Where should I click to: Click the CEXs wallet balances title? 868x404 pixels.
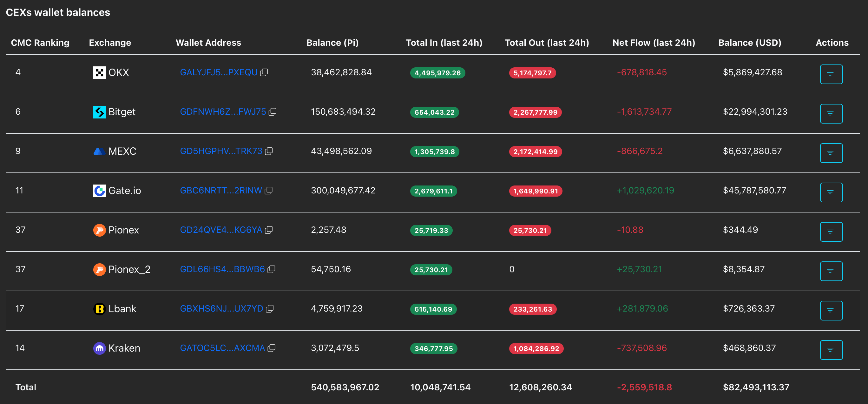point(58,12)
